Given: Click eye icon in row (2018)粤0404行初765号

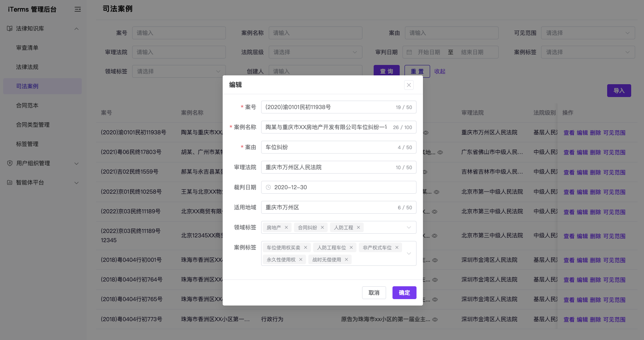Looking at the screenshot, I should pos(435,300).
